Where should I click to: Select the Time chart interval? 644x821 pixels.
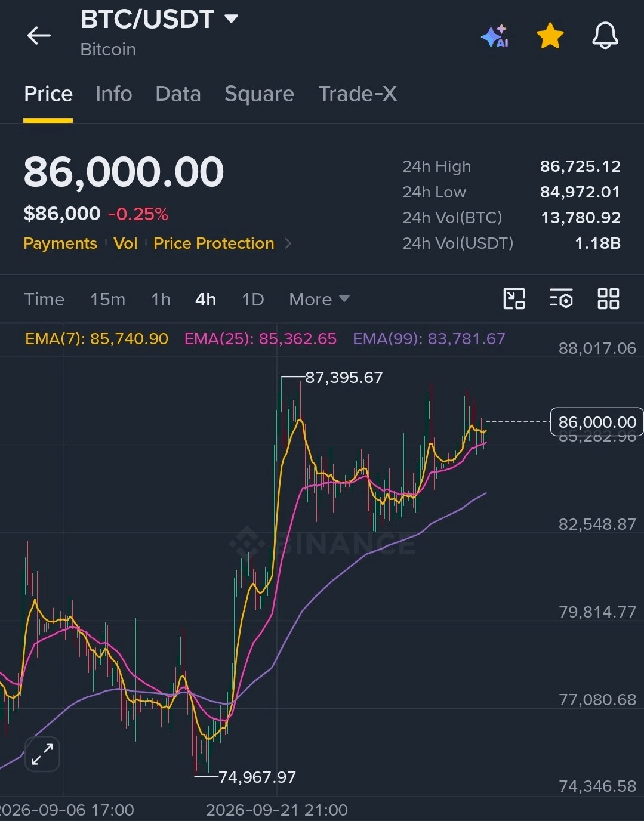(44, 299)
